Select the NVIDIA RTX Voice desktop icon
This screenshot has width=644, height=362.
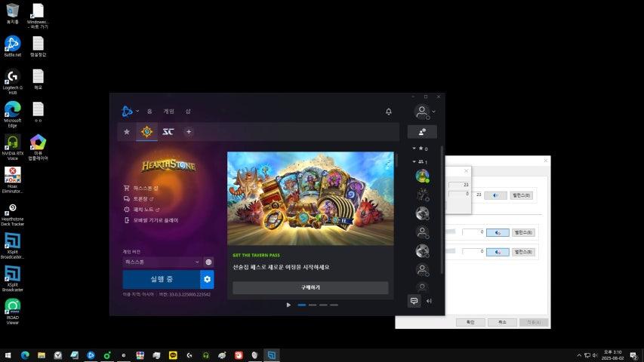coord(13,147)
